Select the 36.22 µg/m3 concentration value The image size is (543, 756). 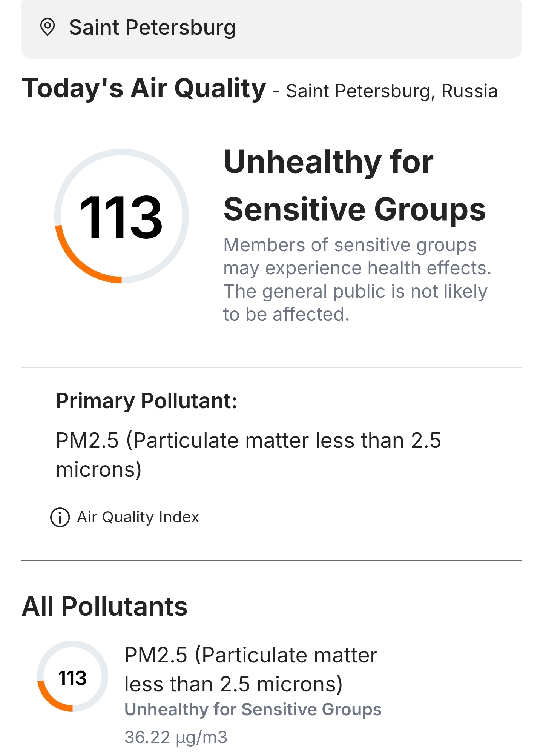176,737
